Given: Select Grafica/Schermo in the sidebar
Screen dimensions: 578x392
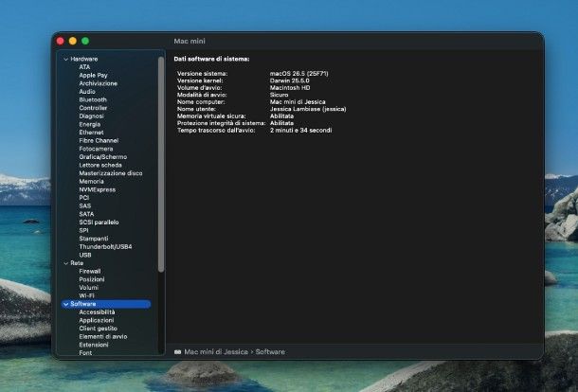Looking at the screenshot, I should click(x=103, y=157).
